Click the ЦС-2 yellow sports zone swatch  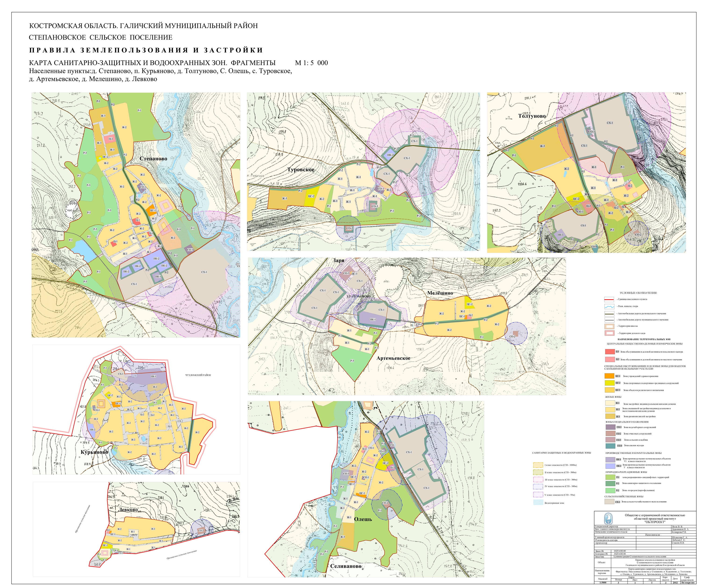pos(610,383)
